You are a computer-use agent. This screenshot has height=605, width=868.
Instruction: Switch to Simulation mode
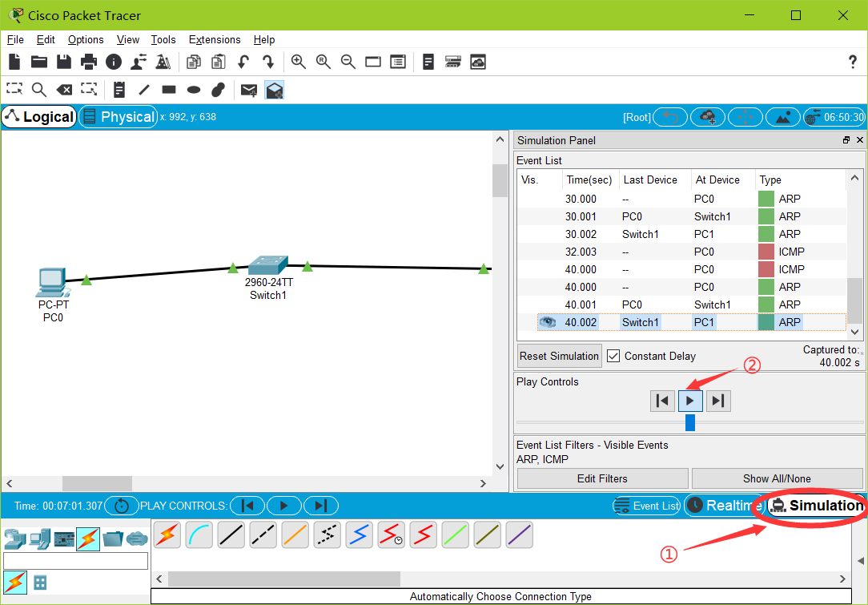click(x=817, y=506)
